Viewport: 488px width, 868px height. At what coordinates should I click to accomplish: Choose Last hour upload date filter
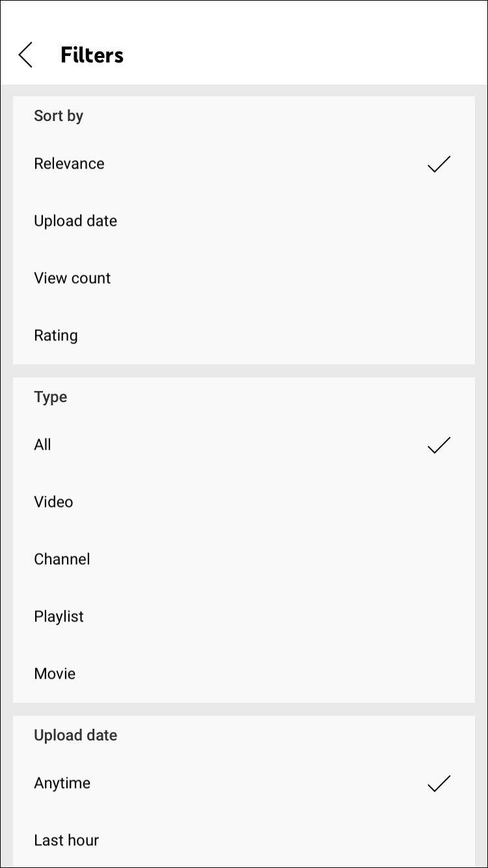pos(66,841)
